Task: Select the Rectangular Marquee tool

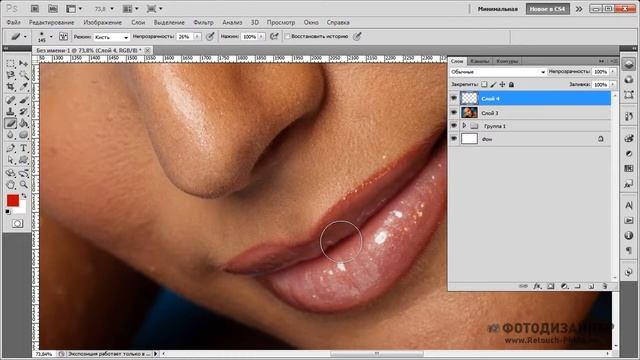Action: (11, 64)
